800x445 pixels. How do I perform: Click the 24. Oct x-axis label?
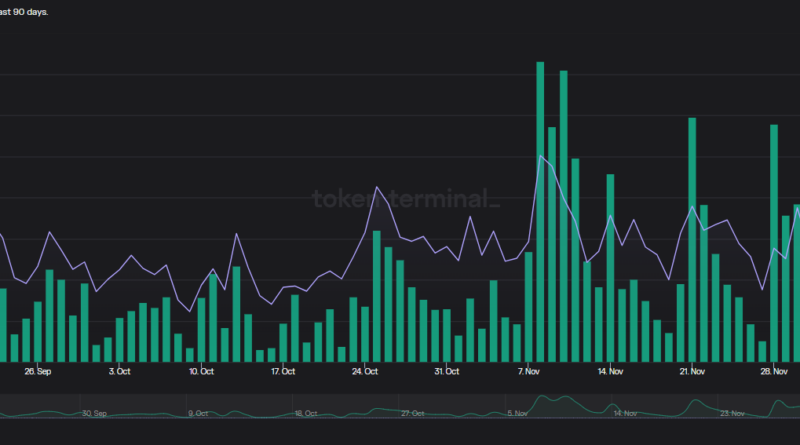365,371
